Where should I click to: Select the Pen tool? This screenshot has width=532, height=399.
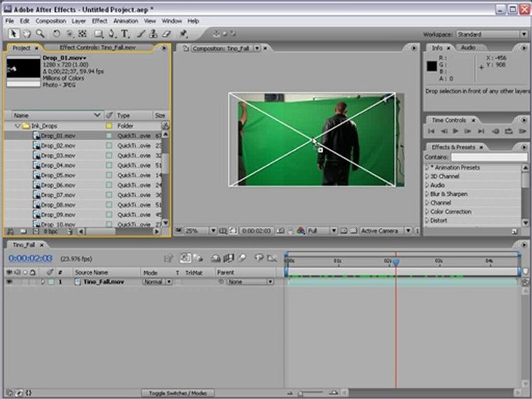(111, 34)
